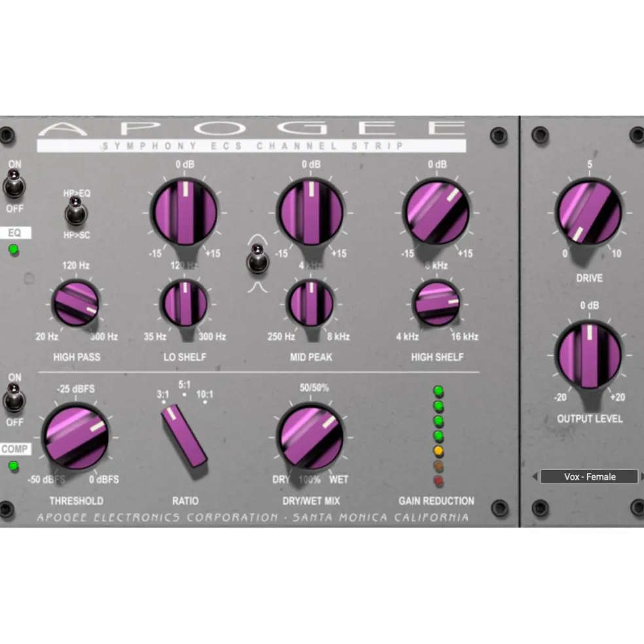644x644 pixels.
Task: Click the Dry/Wet Mix knob
Action: click(x=310, y=437)
